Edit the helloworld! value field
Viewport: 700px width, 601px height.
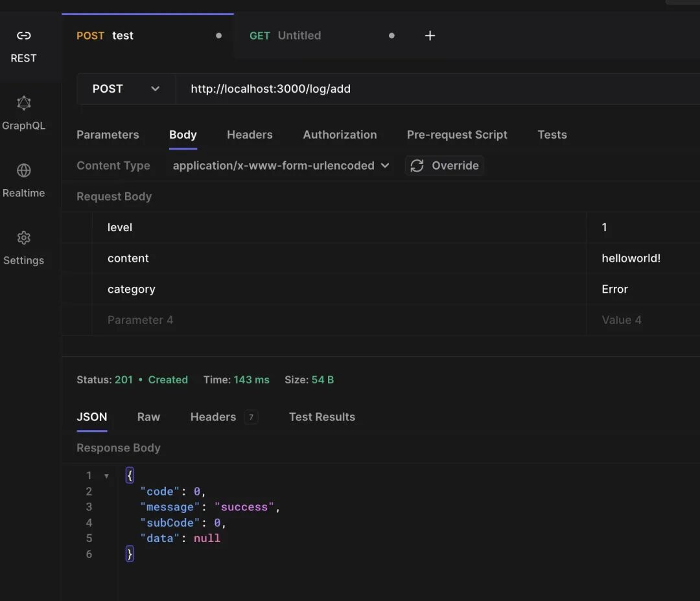click(x=631, y=258)
